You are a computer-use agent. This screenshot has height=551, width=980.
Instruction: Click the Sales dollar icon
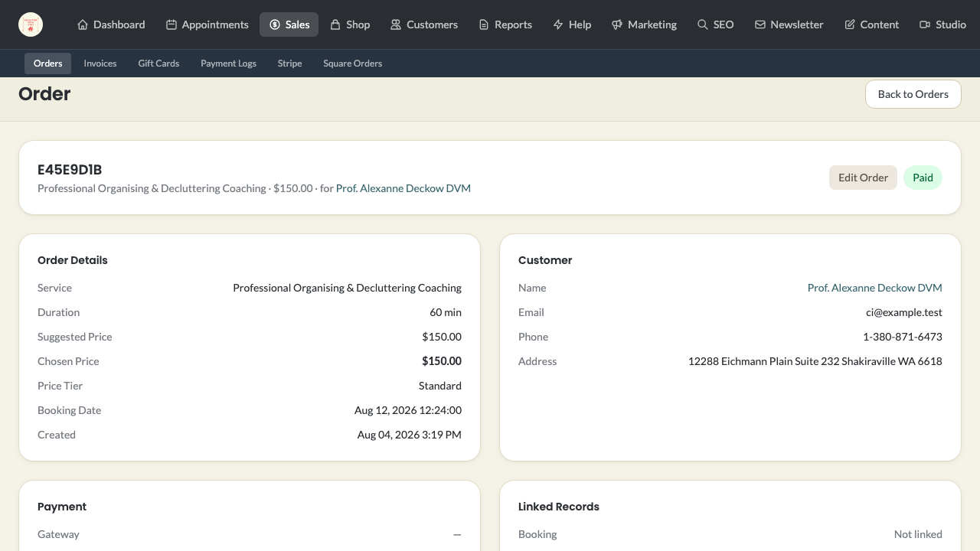click(x=275, y=24)
